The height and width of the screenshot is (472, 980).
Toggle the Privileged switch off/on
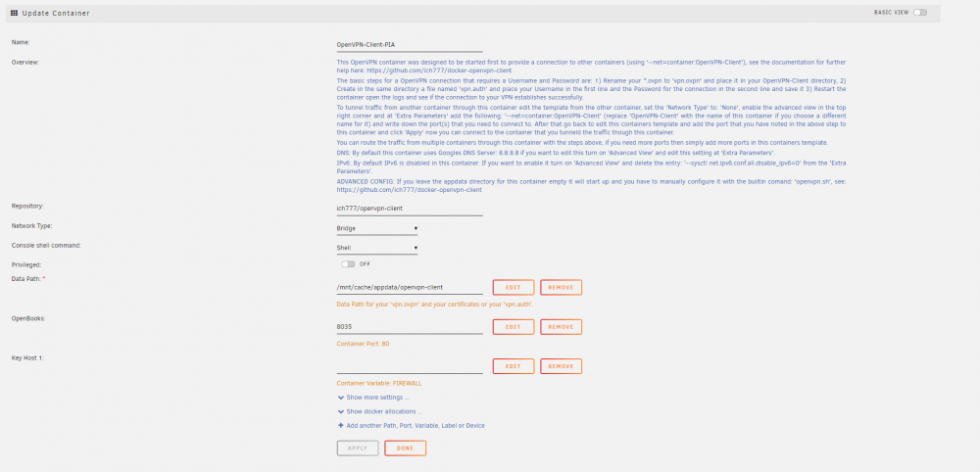[348, 264]
